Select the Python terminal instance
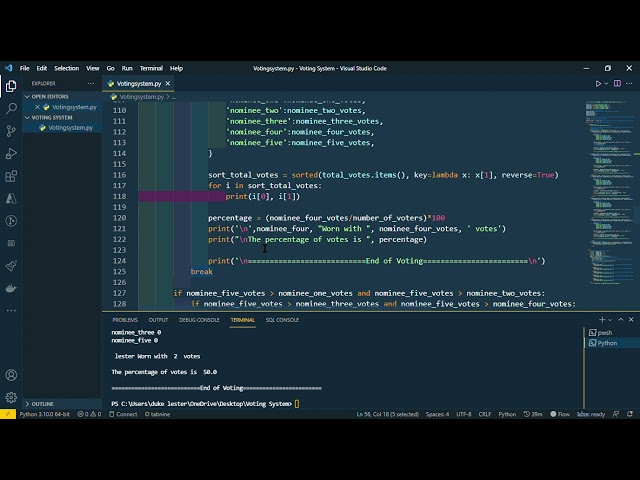 611,343
